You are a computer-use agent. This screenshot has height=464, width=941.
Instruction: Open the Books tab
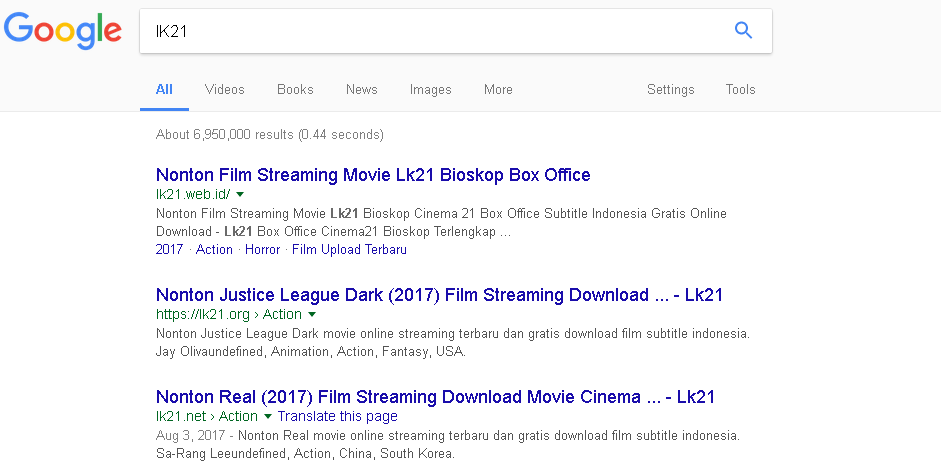pyautogui.click(x=295, y=89)
